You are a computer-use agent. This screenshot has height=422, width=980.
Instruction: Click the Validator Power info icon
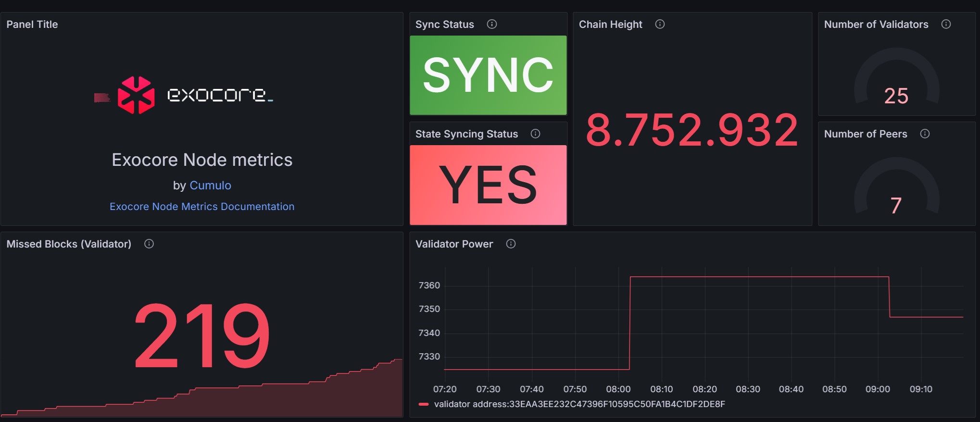[511, 244]
